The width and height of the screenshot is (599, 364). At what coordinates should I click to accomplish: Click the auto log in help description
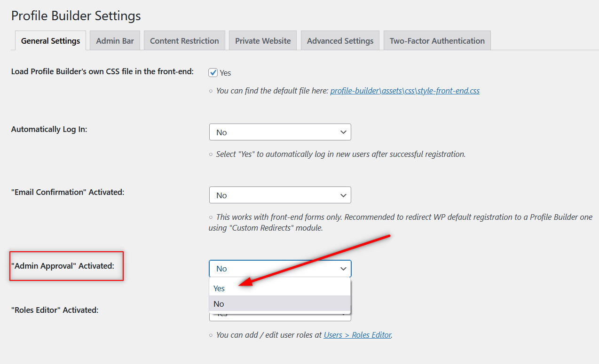point(340,154)
